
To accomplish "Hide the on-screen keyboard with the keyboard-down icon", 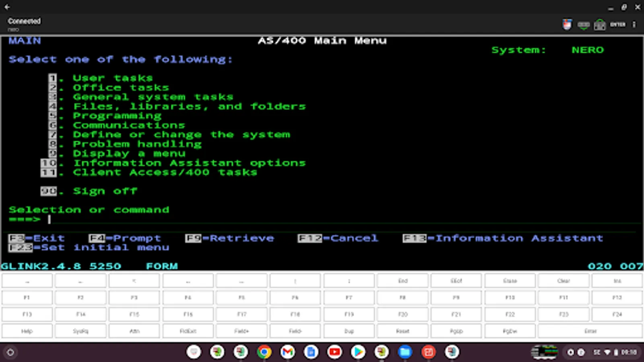I will pos(584,25).
